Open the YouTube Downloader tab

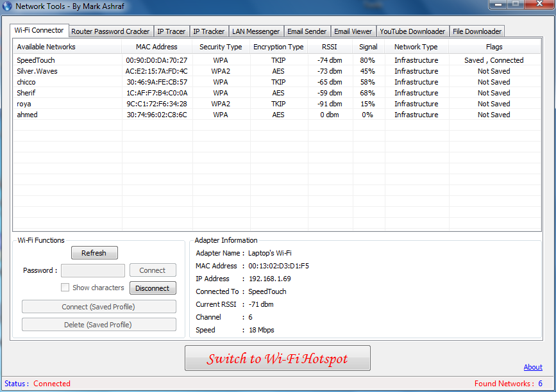[x=412, y=31]
